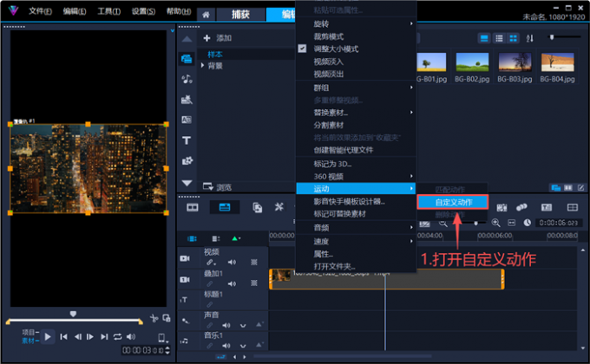The width and height of the screenshot is (590, 364).
Task: Toggle track transparency grid on 叠加1 track
Action: click(x=254, y=283)
